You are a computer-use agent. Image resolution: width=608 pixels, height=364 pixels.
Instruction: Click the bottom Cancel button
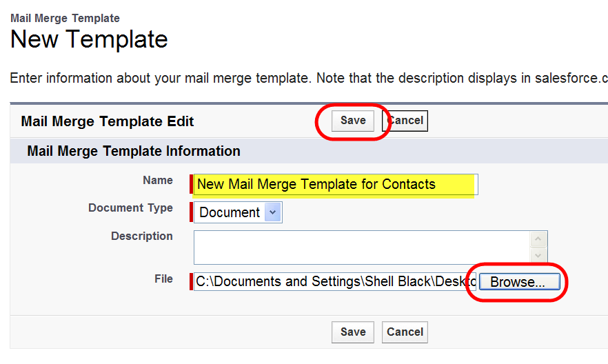pyautogui.click(x=405, y=332)
